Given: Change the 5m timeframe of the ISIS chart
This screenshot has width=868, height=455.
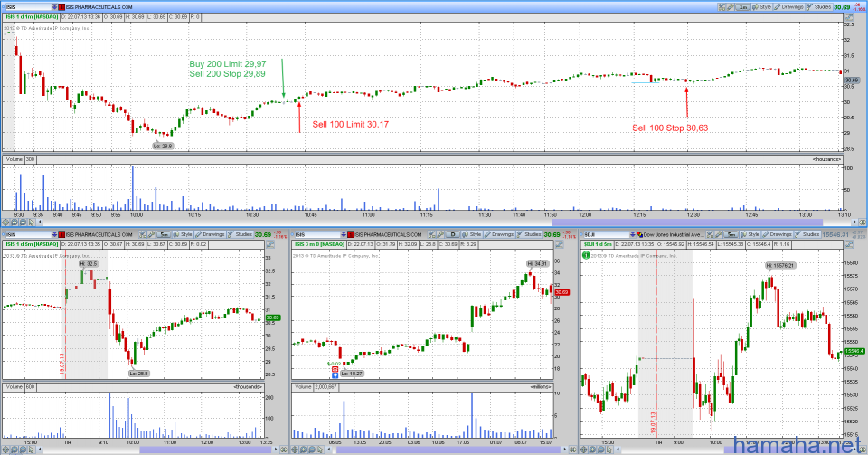Looking at the screenshot, I should [164, 234].
